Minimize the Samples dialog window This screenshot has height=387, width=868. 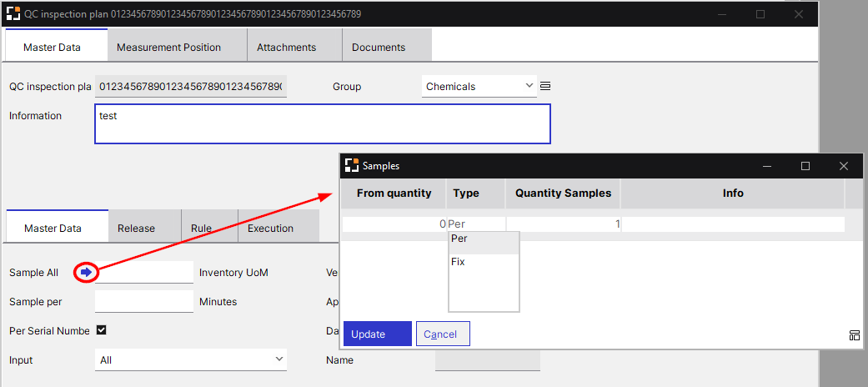click(x=766, y=166)
